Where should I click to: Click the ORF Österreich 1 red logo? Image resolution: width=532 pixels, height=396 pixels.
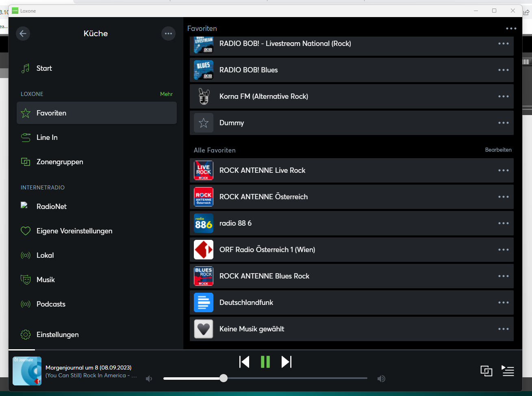coord(204,250)
